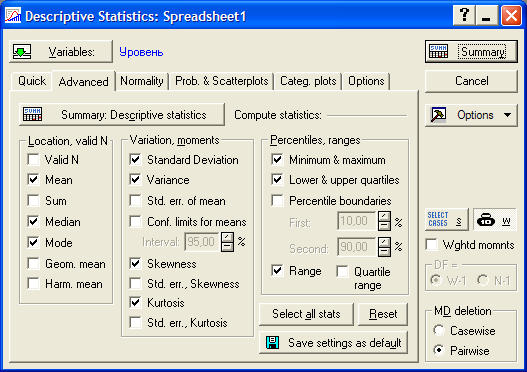Click the Second percentile 90,00 field
Viewport: 527px width, 372px height.
(x=358, y=247)
